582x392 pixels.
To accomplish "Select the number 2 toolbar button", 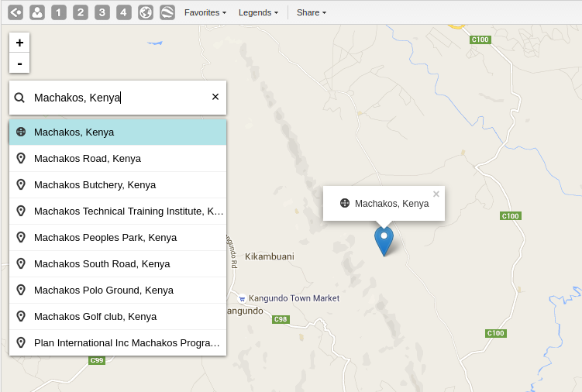I will tap(81, 12).
